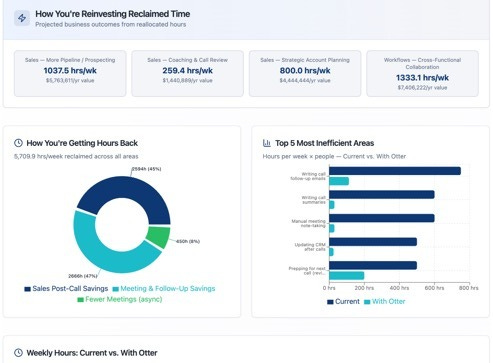Click the Current bar for Writing call summaries

382,195
